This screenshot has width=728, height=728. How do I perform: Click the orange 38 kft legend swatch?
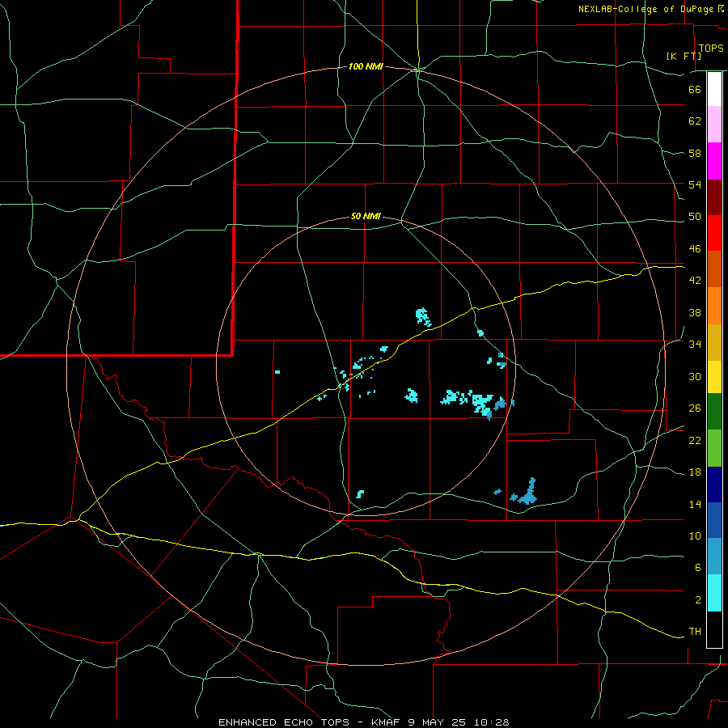(x=714, y=306)
